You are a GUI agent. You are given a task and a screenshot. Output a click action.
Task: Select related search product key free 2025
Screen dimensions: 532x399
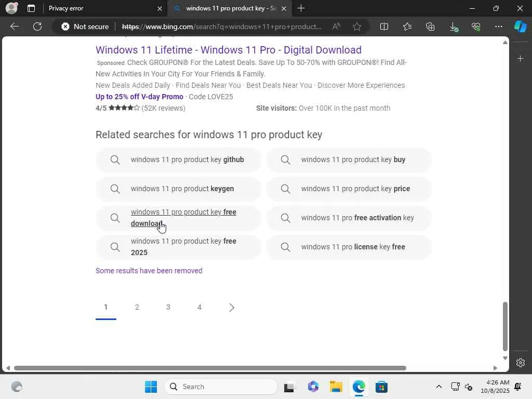(x=179, y=247)
